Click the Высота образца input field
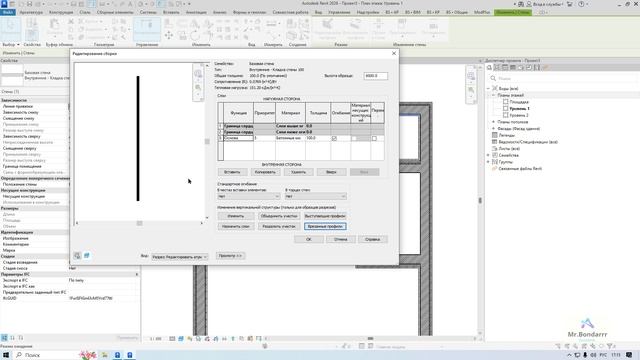Screen dimensions: 640x360 coord(376,76)
